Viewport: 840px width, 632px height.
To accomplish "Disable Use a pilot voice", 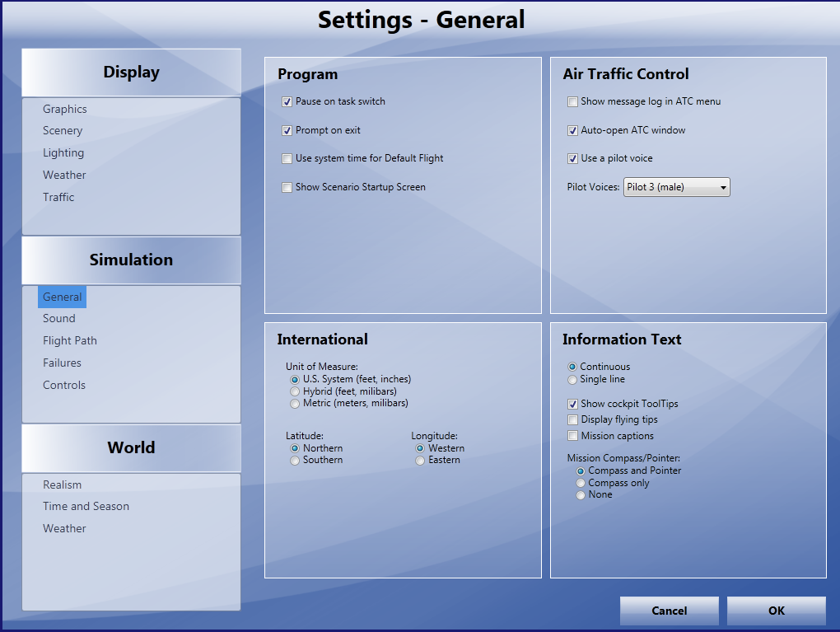I will 572,159.
